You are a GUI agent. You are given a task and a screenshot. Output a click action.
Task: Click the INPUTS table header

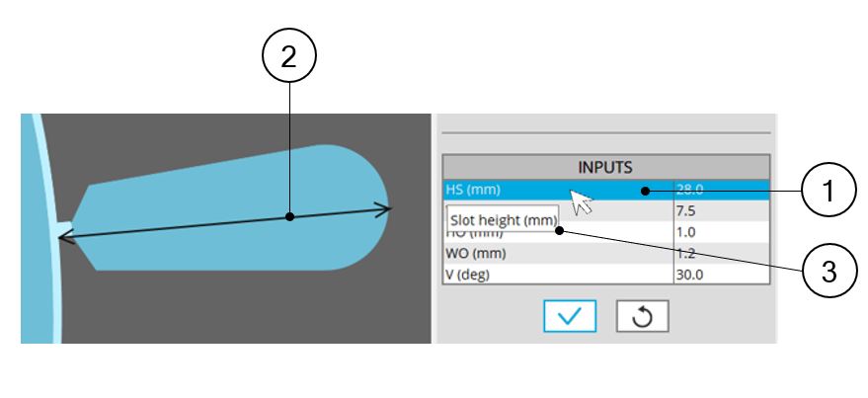605,167
